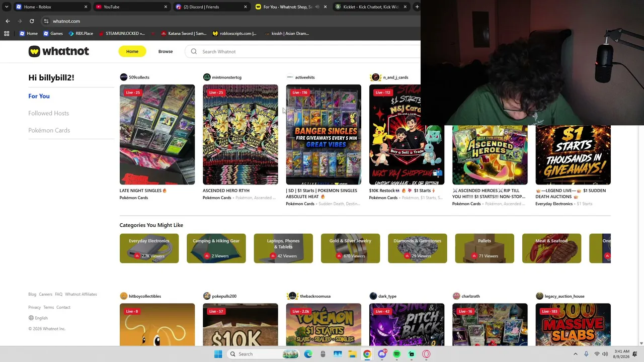Switch to the Discord Friends tab

[x=211, y=7]
